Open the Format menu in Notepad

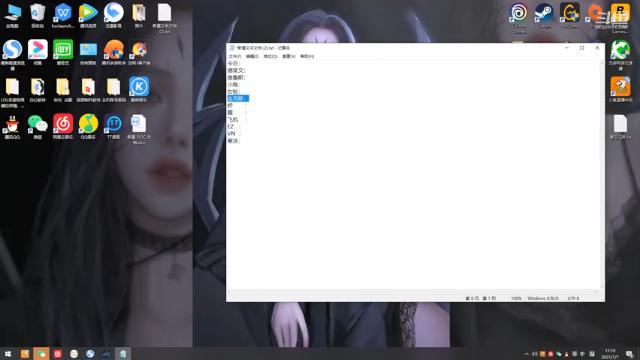tap(270, 56)
